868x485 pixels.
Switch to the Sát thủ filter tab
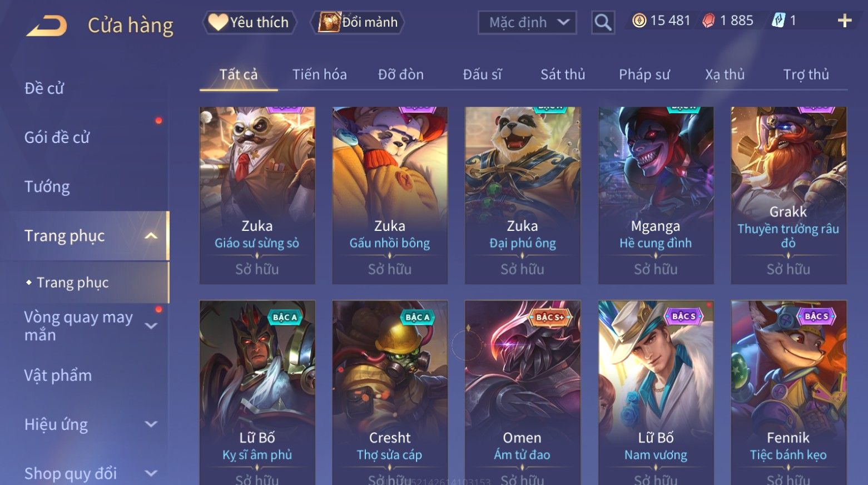pyautogui.click(x=563, y=75)
